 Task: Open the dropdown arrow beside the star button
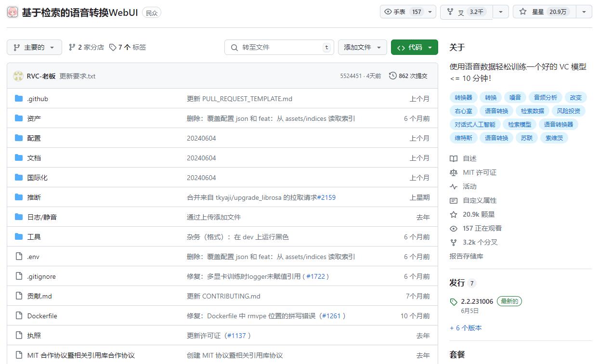point(584,12)
